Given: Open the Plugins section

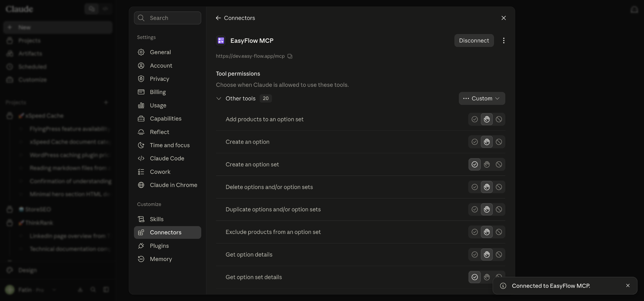Looking at the screenshot, I should (x=167, y=246).
